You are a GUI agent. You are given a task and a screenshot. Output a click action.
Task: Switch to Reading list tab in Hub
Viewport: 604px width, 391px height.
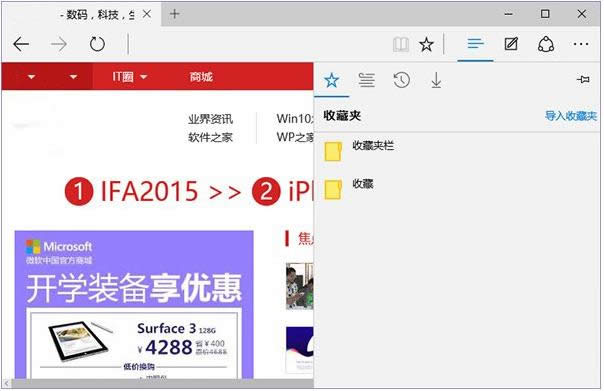(366, 80)
